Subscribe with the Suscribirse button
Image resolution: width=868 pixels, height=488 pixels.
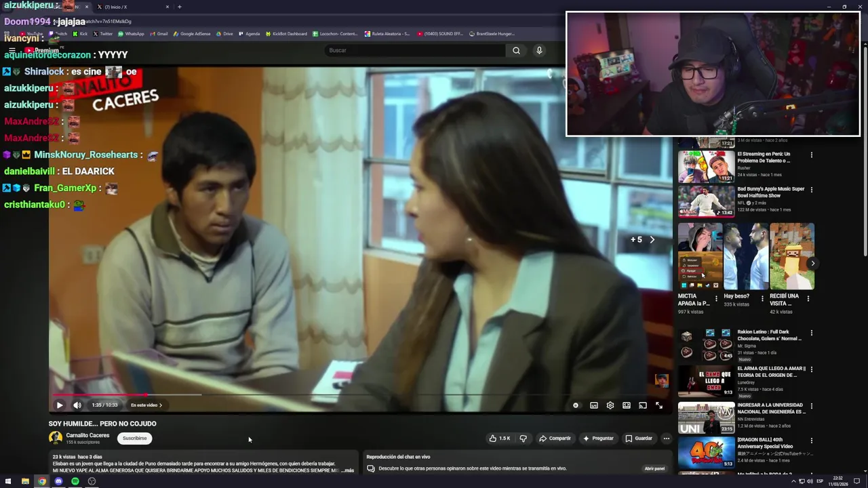point(134,439)
